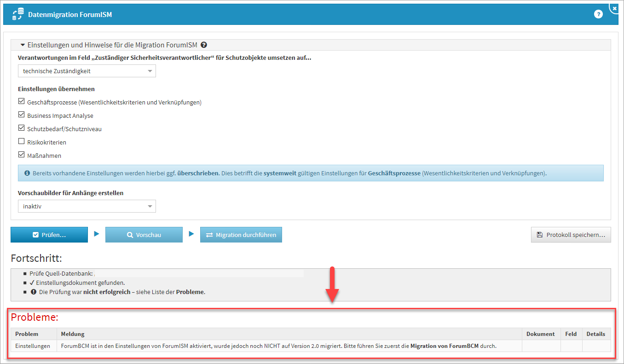Screen dimensions: 624x364
Task: Open help via header question mark icon
Action: [598, 14]
